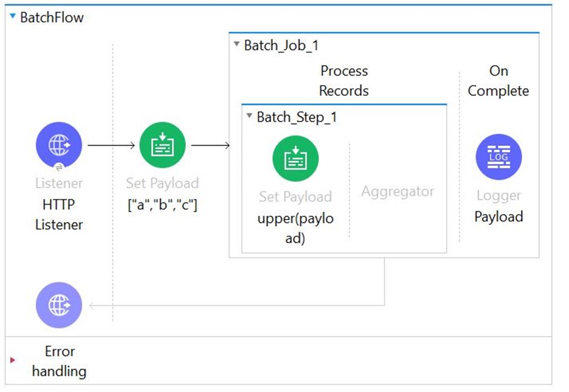This screenshot has width=569, height=392.
Task: Click the On Complete phase heading
Action: tap(498, 81)
